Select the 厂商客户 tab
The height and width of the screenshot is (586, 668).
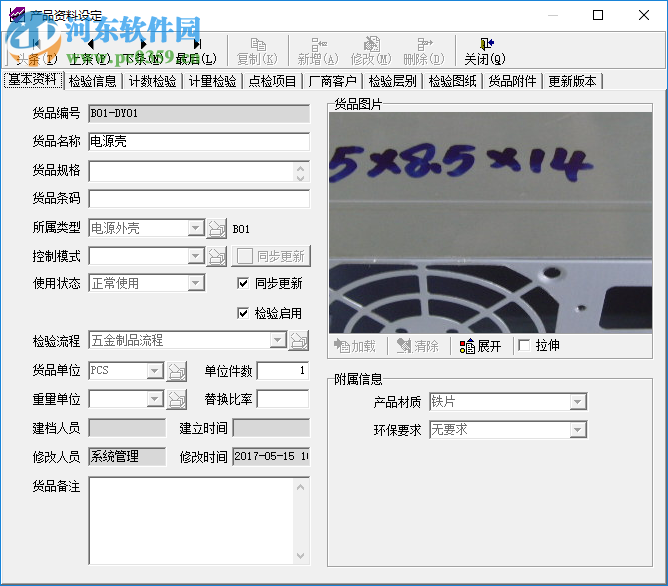[332, 81]
